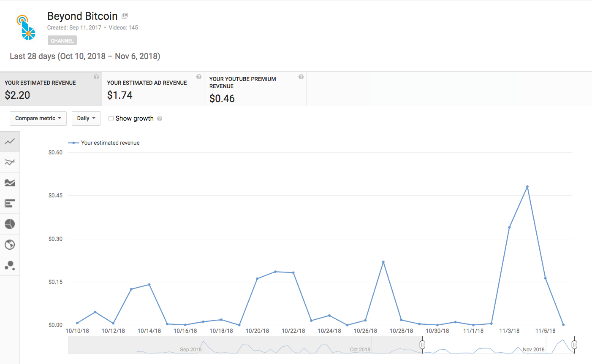
Task: Enable the Show growth checkbox
Action: click(111, 119)
